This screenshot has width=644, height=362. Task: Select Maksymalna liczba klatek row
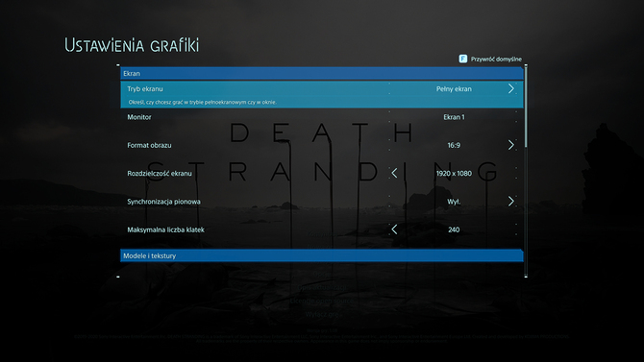point(322,229)
